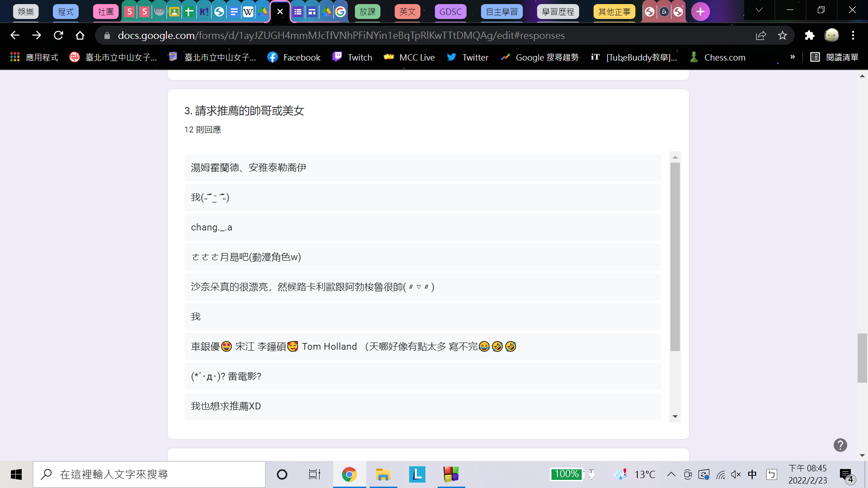868x488 pixels.
Task: Toggle the muted volume speaker icon
Action: pos(736,474)
